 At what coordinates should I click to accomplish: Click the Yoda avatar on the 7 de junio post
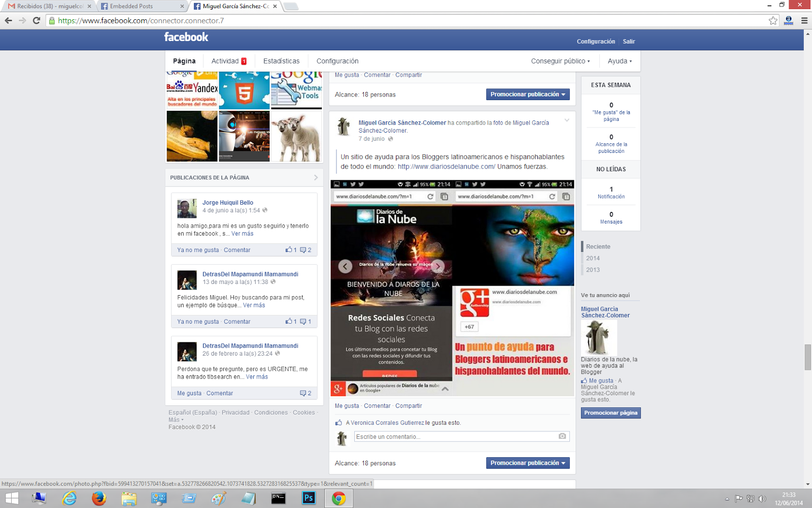[x=344, y=127]
